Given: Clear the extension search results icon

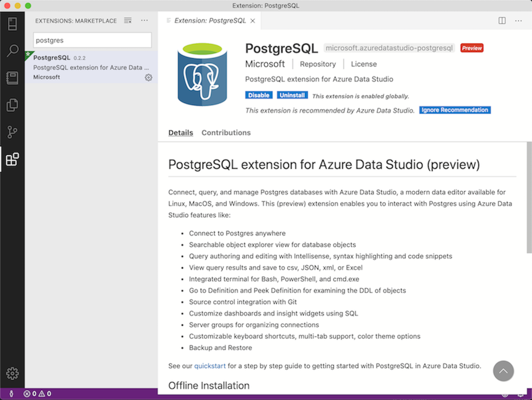Looking at the screenshot, I should pos(127,20).
